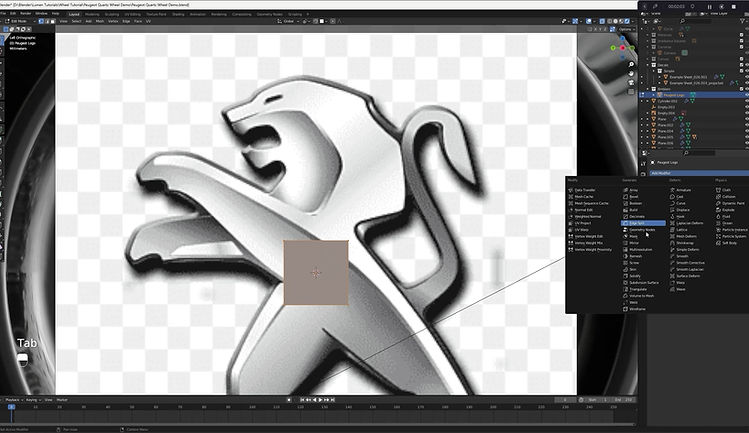Toggle visibility of Decals collection

pyautogui.click(x=747, y=65)
